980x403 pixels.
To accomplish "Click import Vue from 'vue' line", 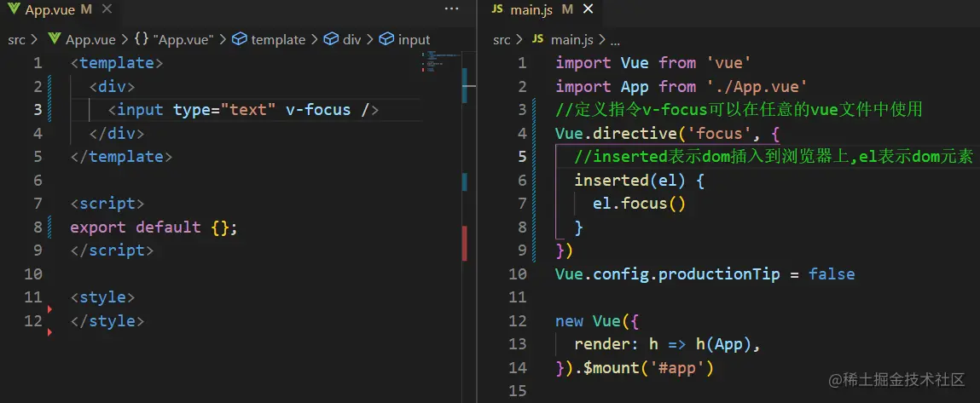I will (653, 63).
